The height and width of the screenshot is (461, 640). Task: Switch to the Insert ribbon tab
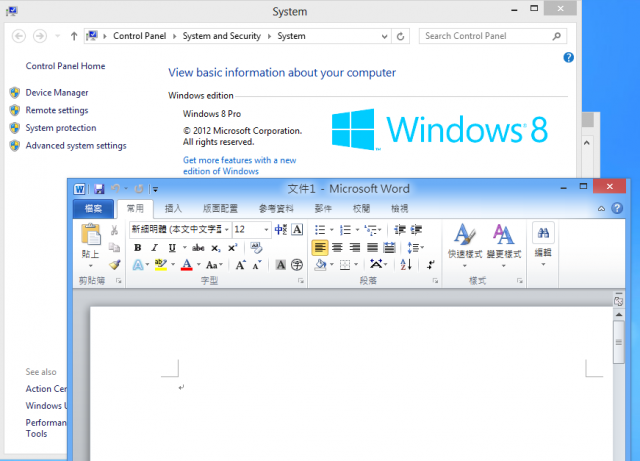click(173, 209)
